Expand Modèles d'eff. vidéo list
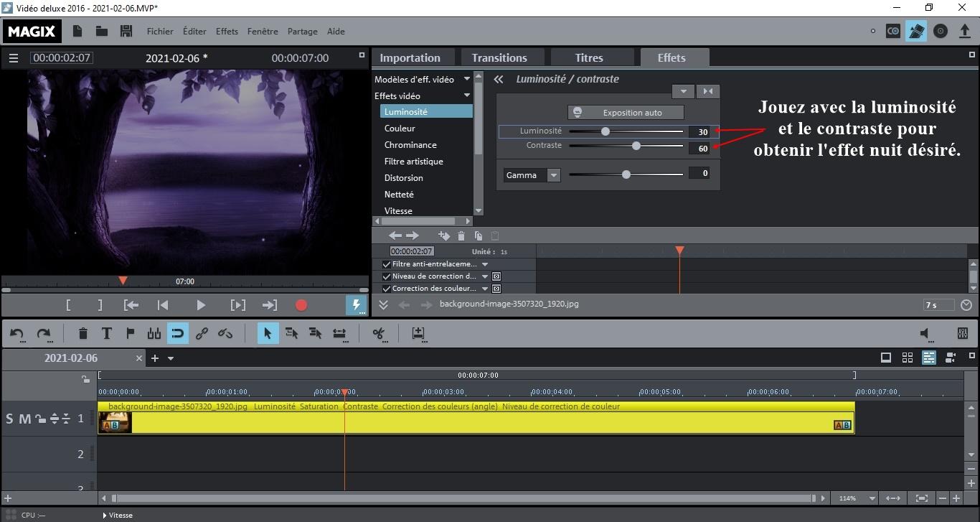 click(x=467, y=79)
